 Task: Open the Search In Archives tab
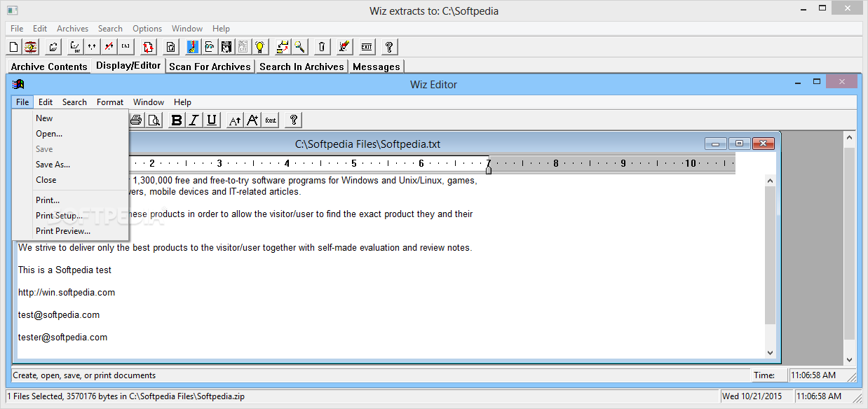(x=301, y=67)
